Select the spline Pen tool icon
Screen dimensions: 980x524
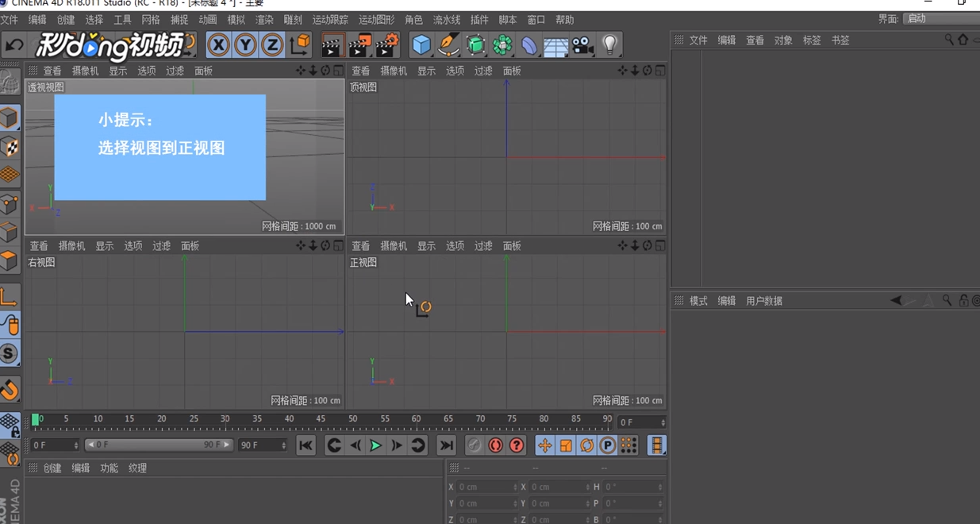[448, 45]
